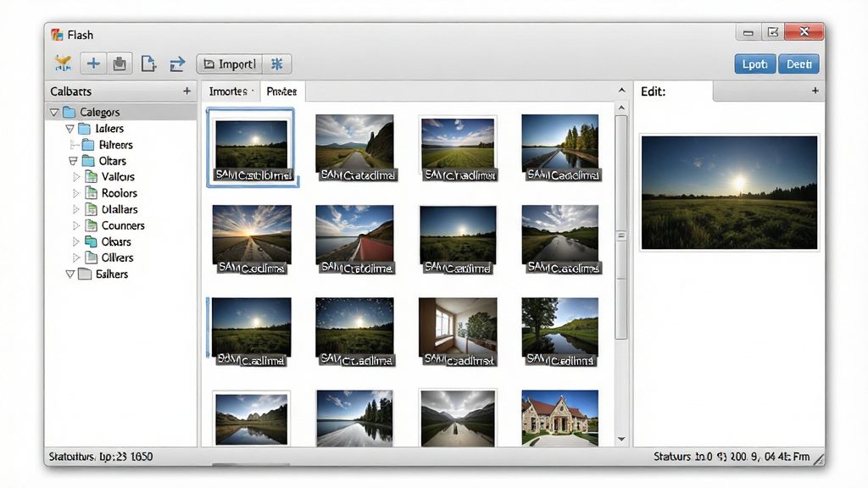Click the left status bar text
Viewport: 868px width, 488px height.
[101, 457]
